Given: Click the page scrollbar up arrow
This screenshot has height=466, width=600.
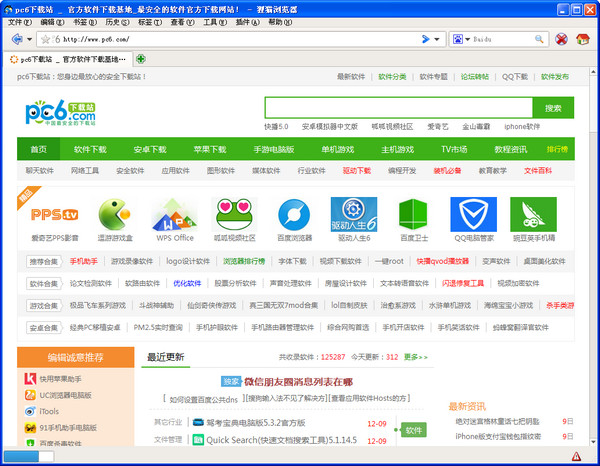Looking at the screenshot, I should click(x=593, y=72).
